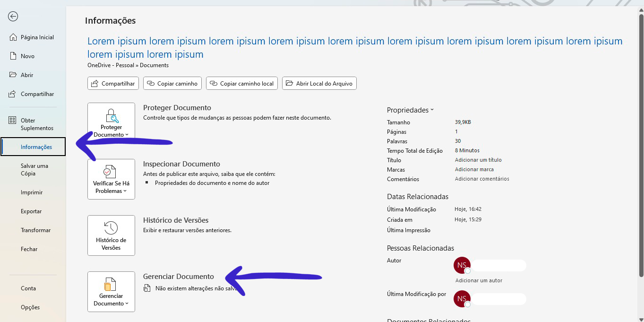Click the back arrow icon

pos(13,17)
